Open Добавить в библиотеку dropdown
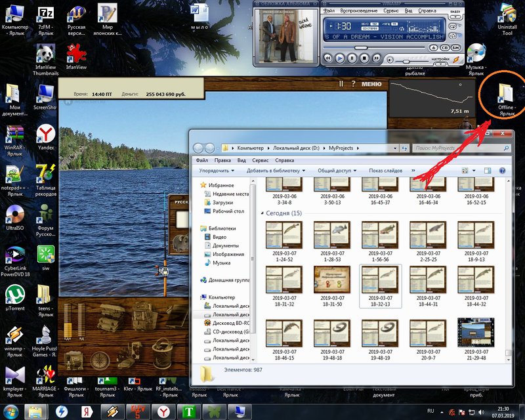Screen dimensions: 525x420 point(276,171)
